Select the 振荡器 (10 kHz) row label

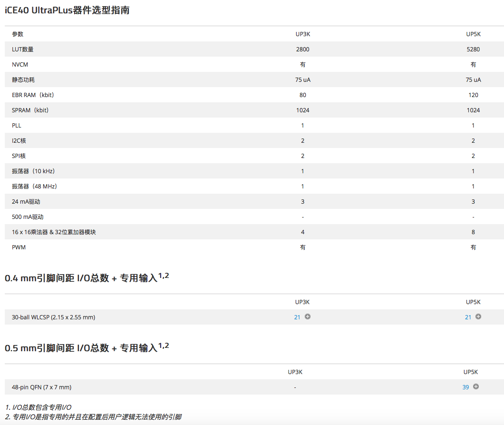(33, 171)
